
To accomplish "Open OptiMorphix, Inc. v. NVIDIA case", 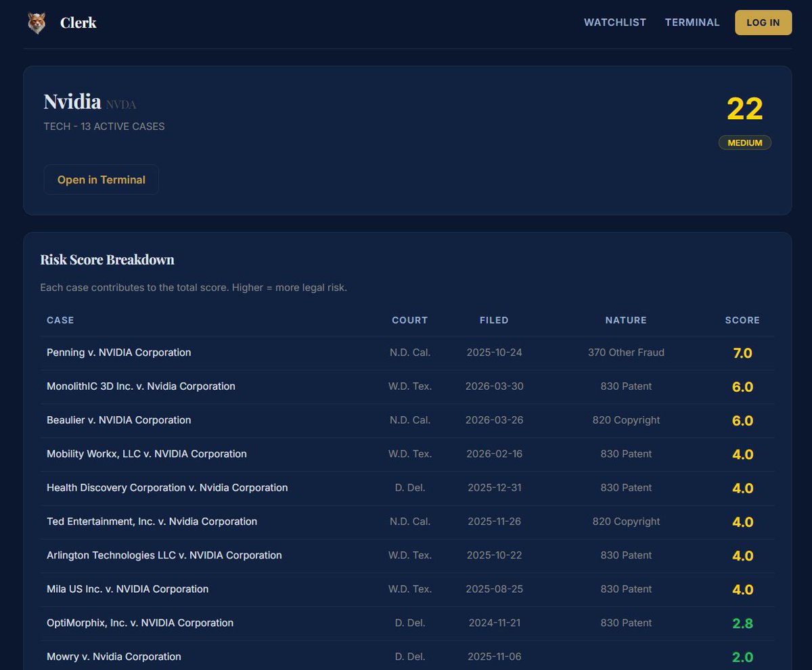I will pos(140,623).
